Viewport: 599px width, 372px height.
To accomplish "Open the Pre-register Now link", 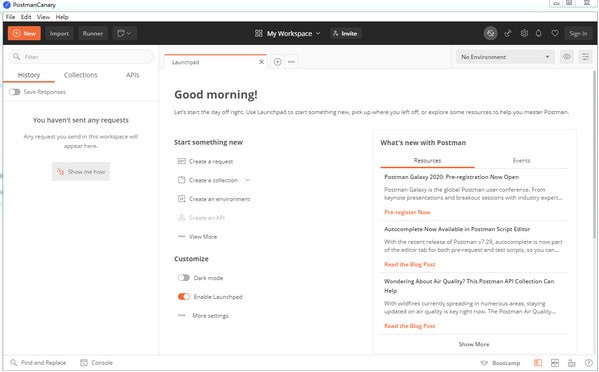I will (407, 212).
